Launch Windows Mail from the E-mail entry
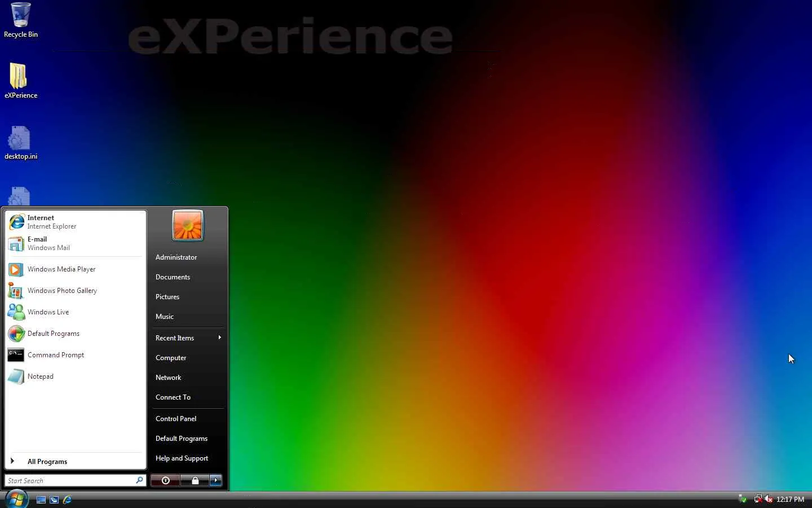 76,243
